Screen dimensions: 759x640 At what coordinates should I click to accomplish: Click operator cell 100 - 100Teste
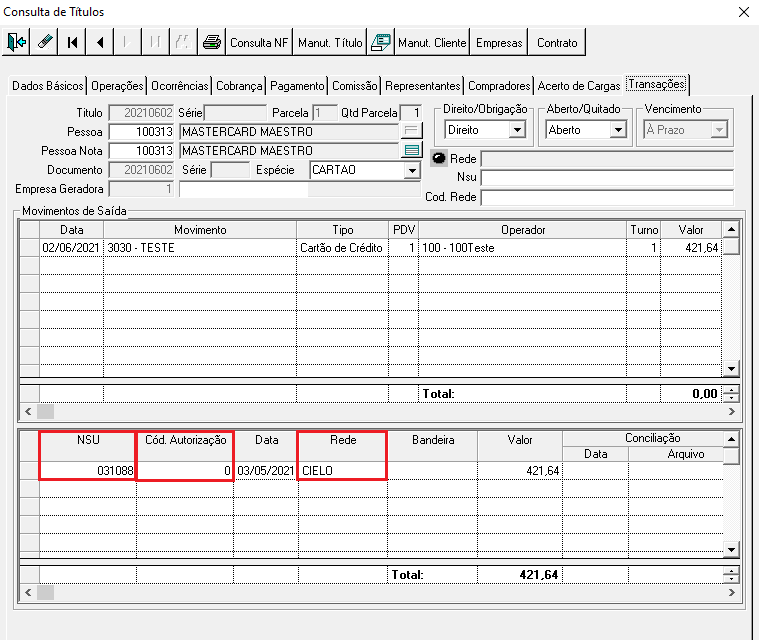point(522,248)
